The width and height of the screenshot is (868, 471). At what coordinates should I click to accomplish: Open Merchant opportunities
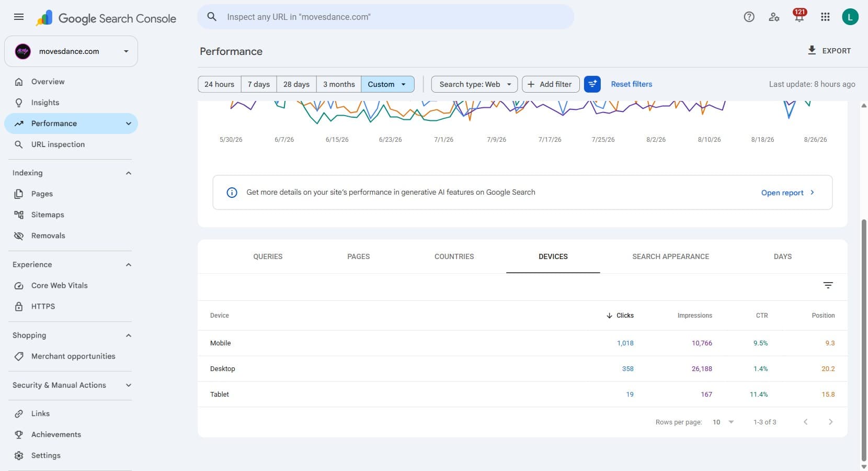pyautogui.click(x=71, y=356)
